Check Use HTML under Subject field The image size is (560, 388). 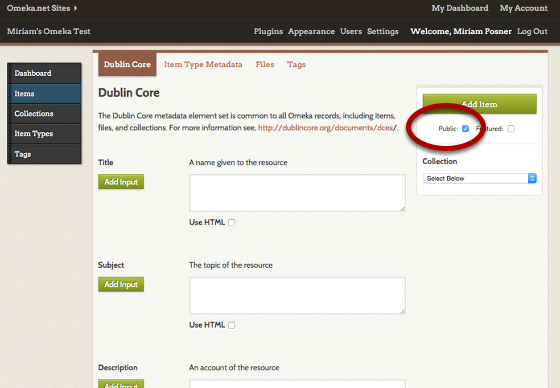(232, 325)
